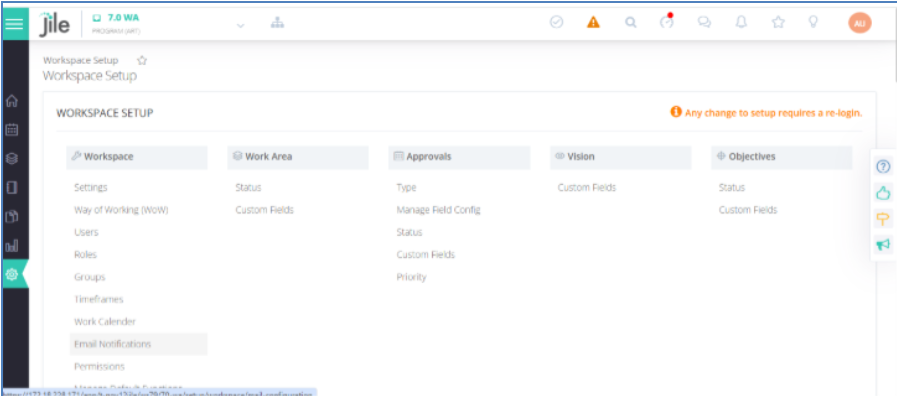This screenshot has height=396, width=897.
Task: Click the Objectives section header
Action: coord(781,157)
